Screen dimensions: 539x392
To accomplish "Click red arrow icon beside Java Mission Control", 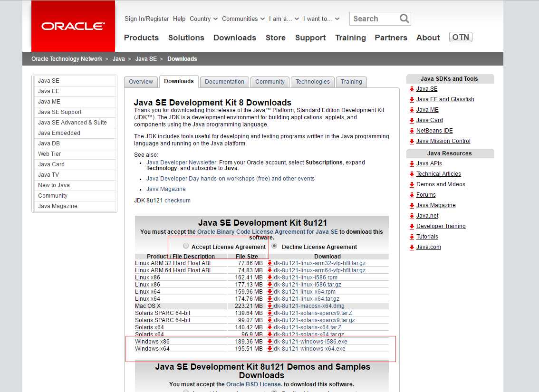I will coord(412,142).
